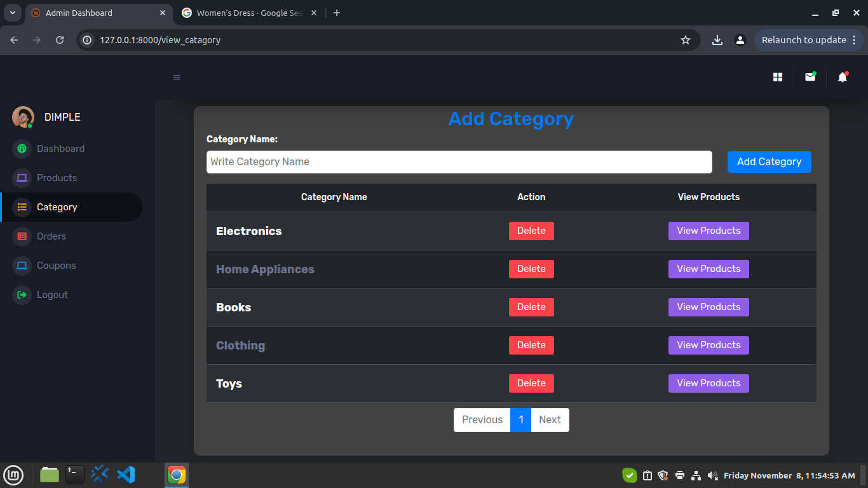Click the Orders table icon in sidebar
868x488 pixels.
pyautogui.click(x=22, y=236)
